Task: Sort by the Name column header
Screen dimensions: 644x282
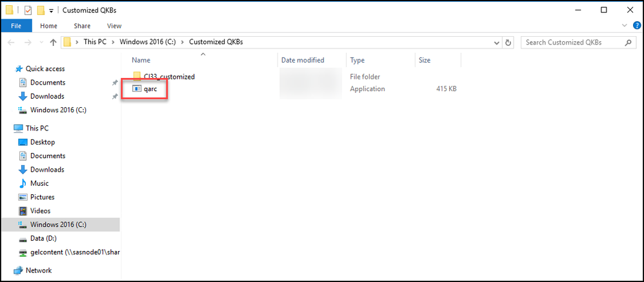Action: click(141, 61)
